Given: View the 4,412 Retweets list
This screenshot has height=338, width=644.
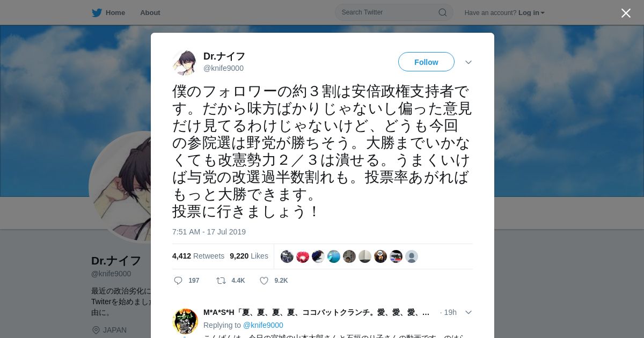Looking at the screenshot, I should coord(198,256).
